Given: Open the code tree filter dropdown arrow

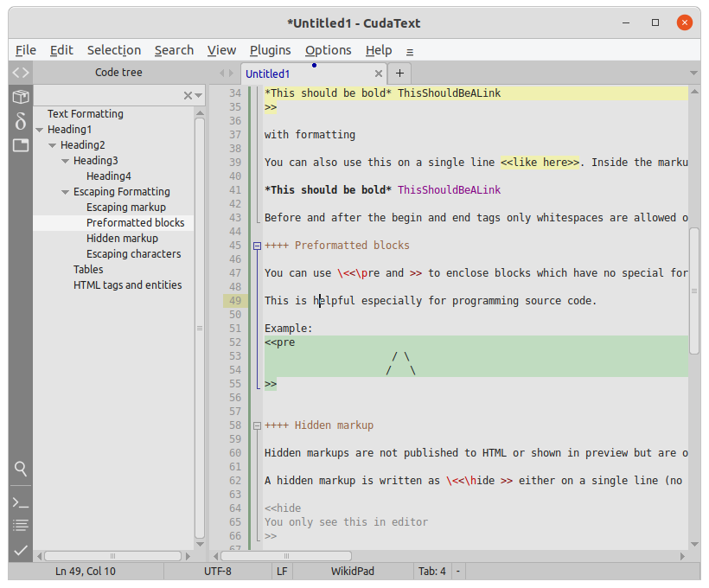Looking at the screenshot, I should pyautogui.click(x=199, y=95).
